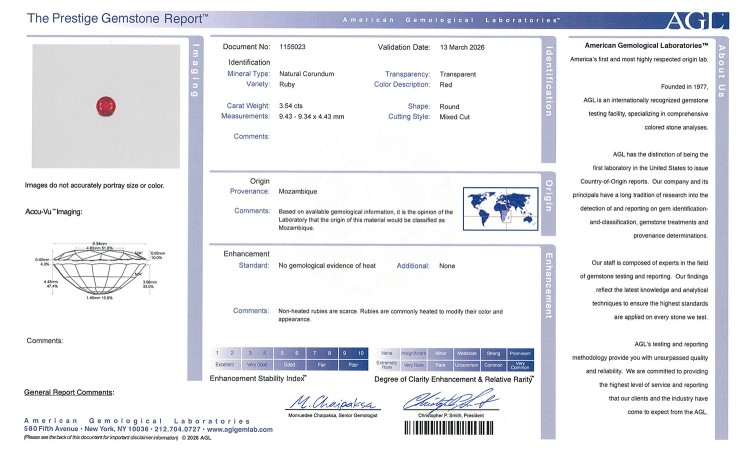
Task: Click carat weight value '3.54 cts'
Action: tap(291, 106)
